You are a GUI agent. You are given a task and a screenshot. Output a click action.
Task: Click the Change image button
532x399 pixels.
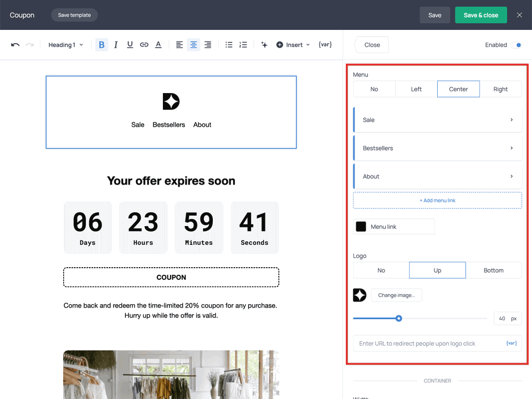click(x=396, y=295)
